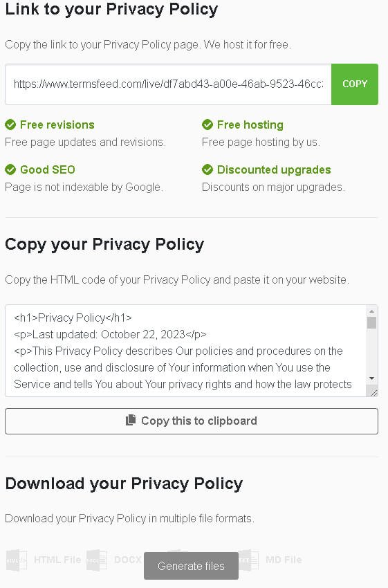388x588 pixels.
Task: Click the Discounted upgrades check icon
Action: (207, 169)
